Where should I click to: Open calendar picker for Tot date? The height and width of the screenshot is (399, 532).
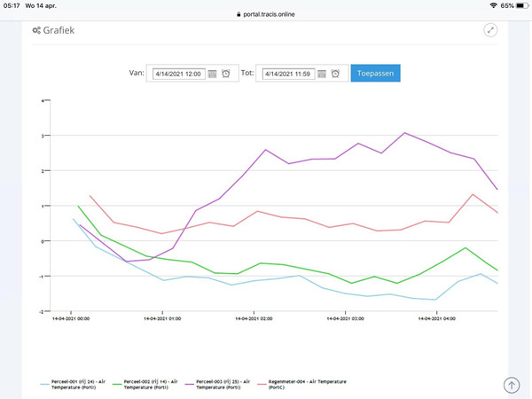[x=322, y=74]
